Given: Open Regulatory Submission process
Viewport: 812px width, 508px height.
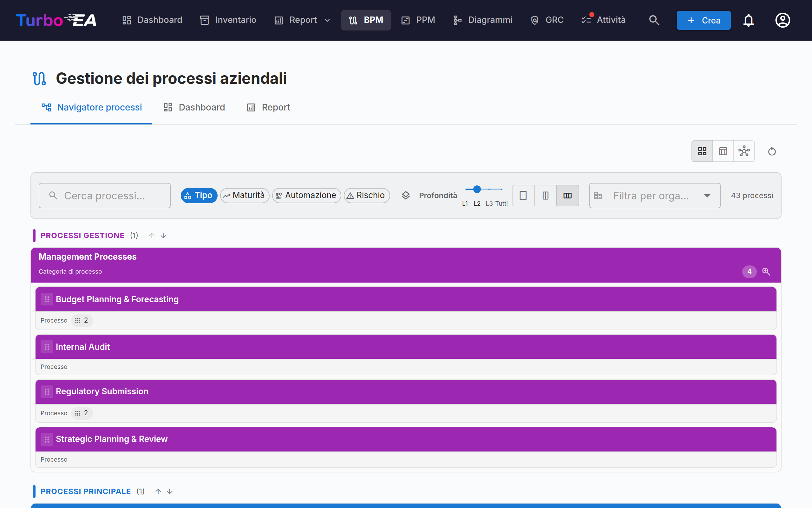Looking at the screenshot, I should click(x=406, y=392).
